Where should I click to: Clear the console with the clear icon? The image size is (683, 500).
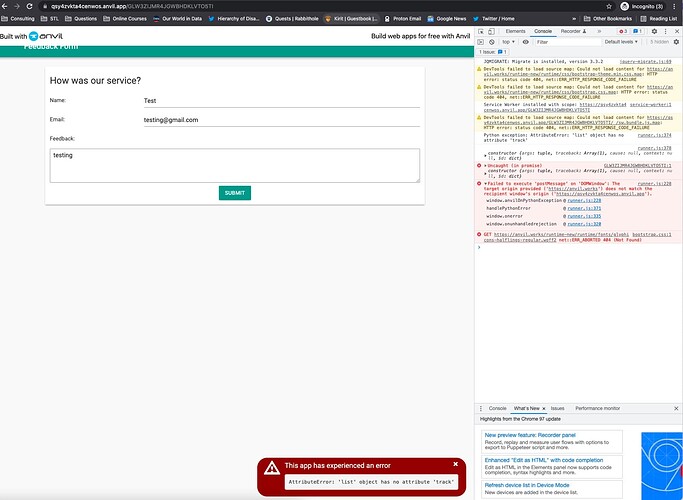click(x=492, y=42)
